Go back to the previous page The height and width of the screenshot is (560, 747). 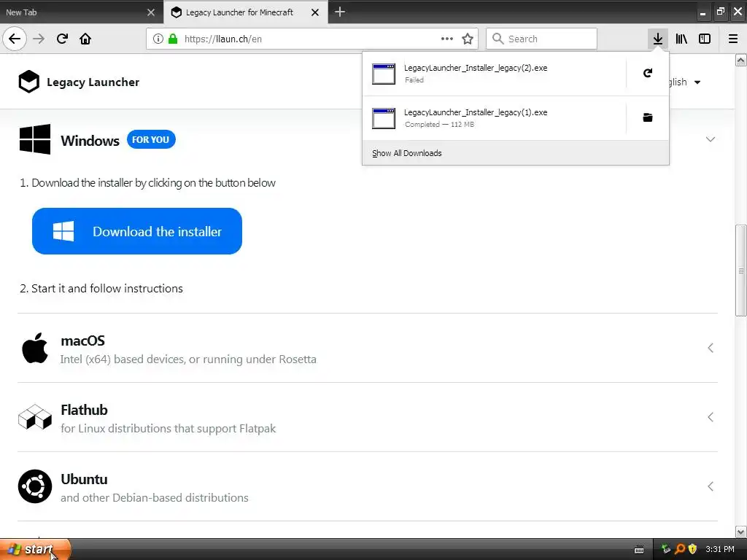click(15, 39)
